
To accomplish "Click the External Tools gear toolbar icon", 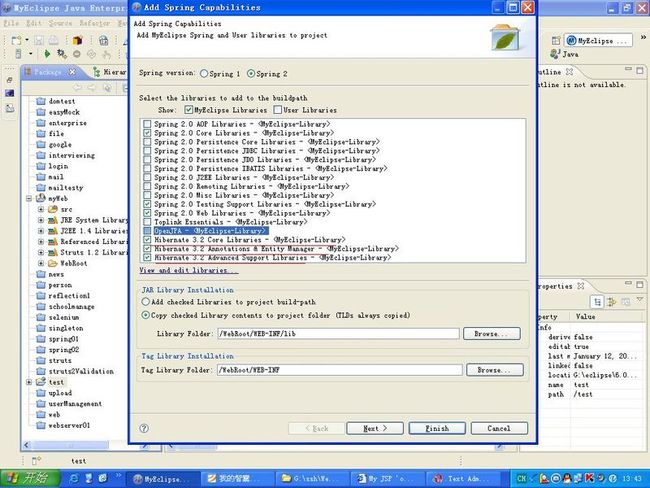I will point(62,54).
